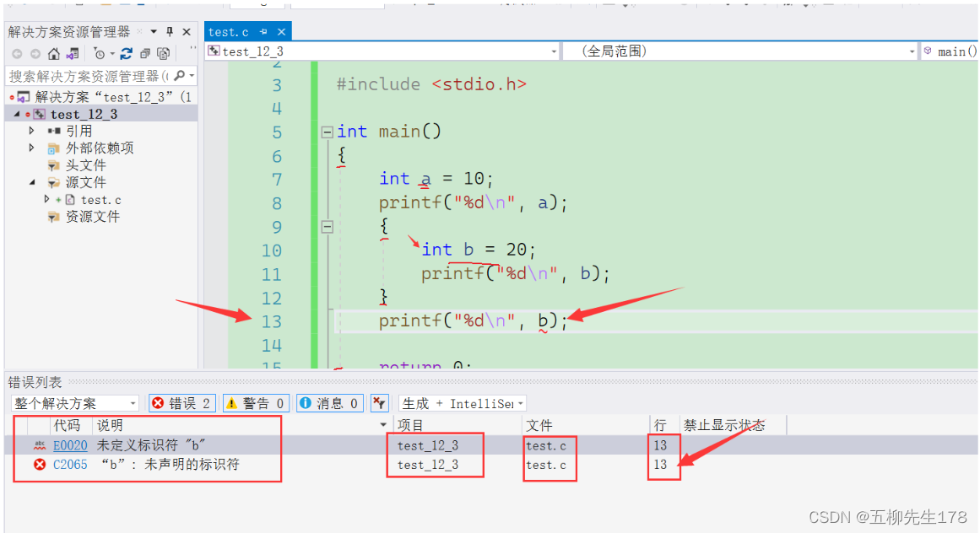
Task: Open the 生成 + IntelliSense dropdown
Action: pyautogui.click(x=462, y=403)
